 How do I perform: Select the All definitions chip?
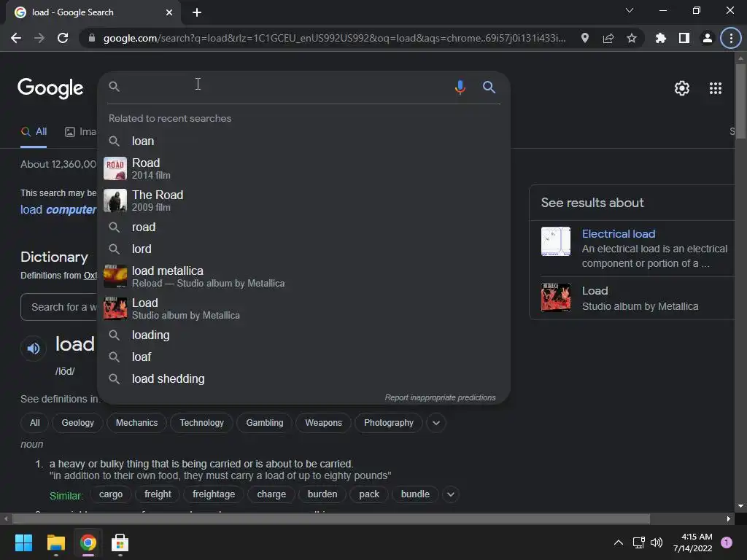point(35,423)
